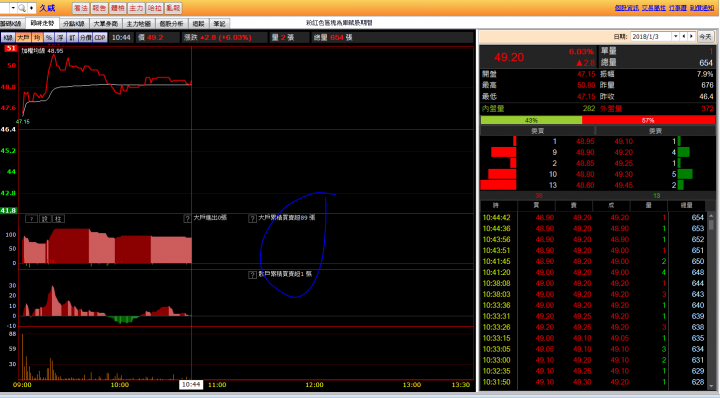Click the ? icon beside 大戶進出0張
The image size is (720, 398).
[187, 219]
